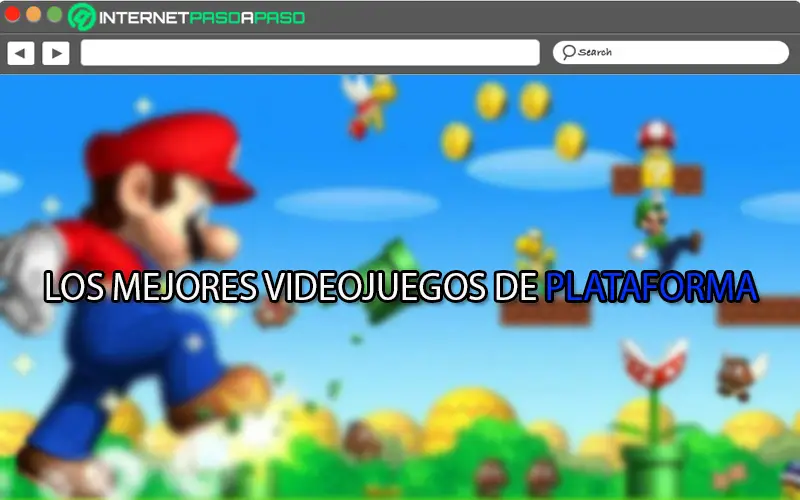
Task: Focus the empty address bar field
Action: point(310,53)
